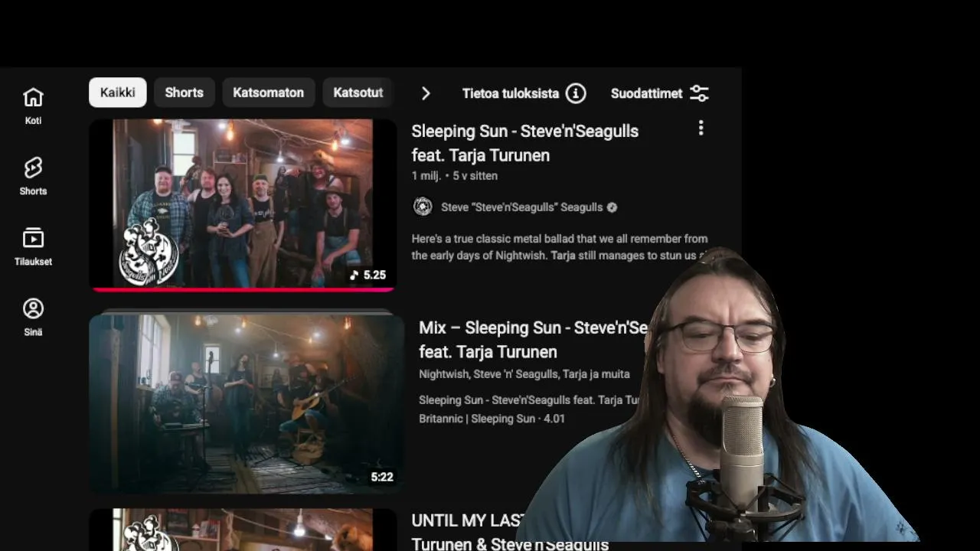Select the Kaikki filter chip

click(117, 93)
